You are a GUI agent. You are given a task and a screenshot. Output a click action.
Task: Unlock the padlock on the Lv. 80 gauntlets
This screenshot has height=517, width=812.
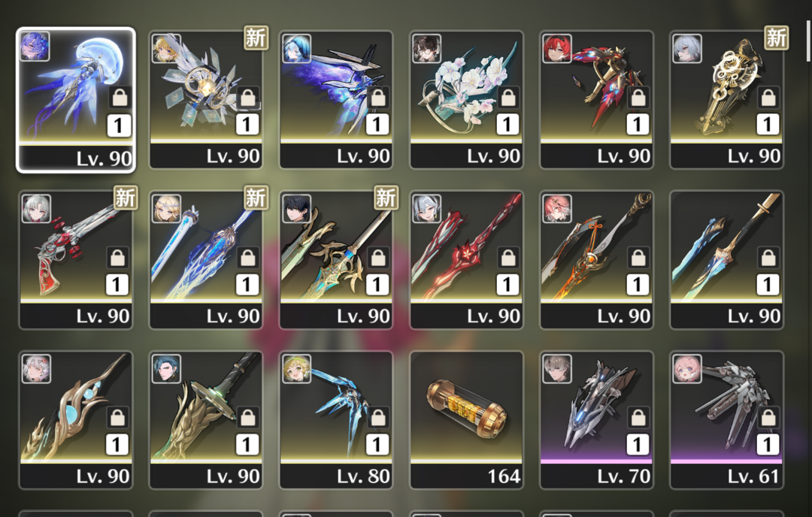378,417
